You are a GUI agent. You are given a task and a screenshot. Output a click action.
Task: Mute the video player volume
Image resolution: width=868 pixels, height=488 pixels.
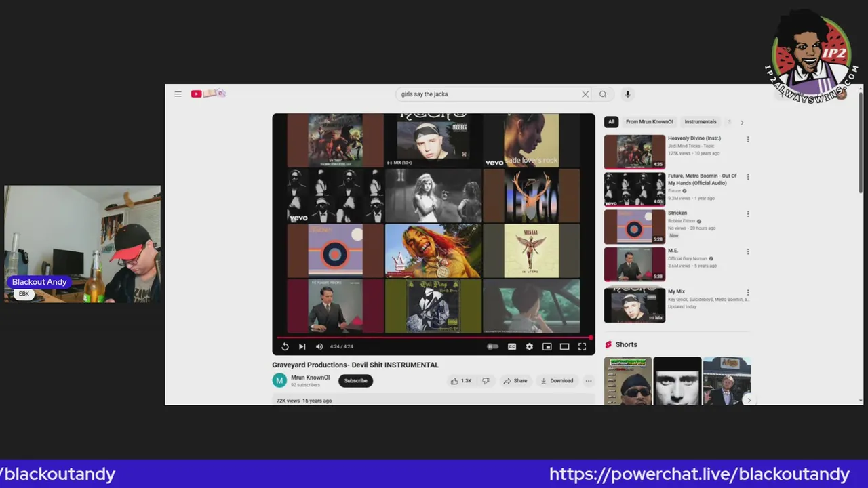[319, 346]
